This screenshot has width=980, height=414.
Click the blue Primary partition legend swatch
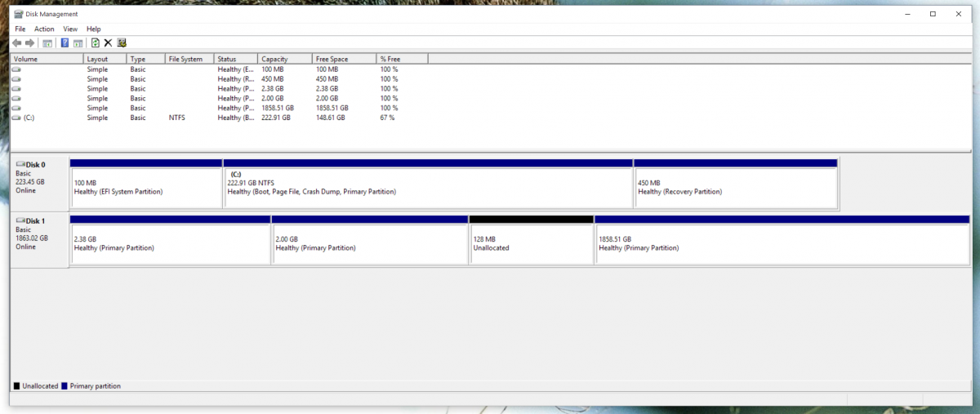click(x=65, y=386)
